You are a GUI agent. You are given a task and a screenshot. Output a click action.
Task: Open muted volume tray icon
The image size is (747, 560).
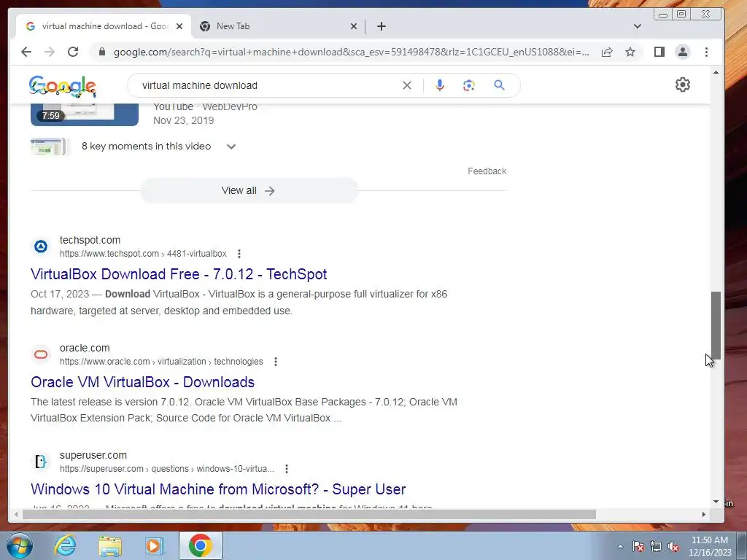[x=673, y=546]
